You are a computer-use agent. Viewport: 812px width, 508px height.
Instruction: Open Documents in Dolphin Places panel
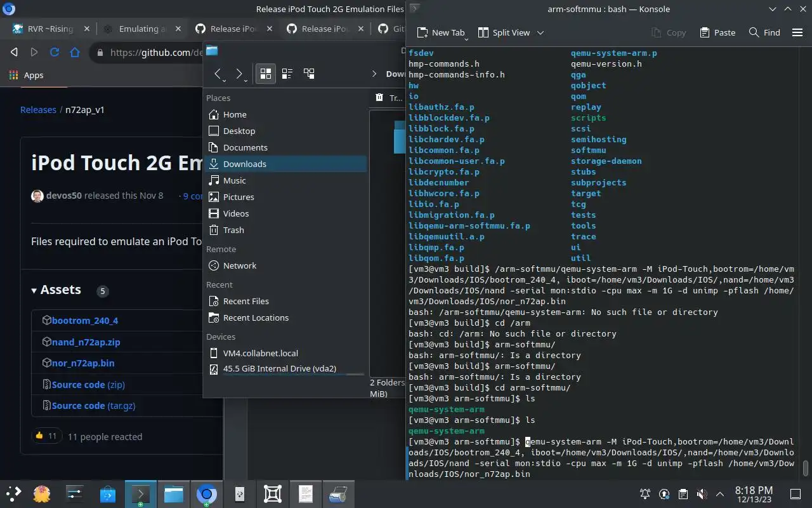(x=285, y=147)
